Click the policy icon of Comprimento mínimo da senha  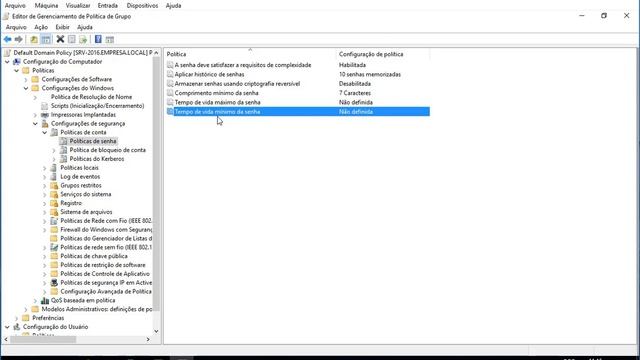(170, 93)
